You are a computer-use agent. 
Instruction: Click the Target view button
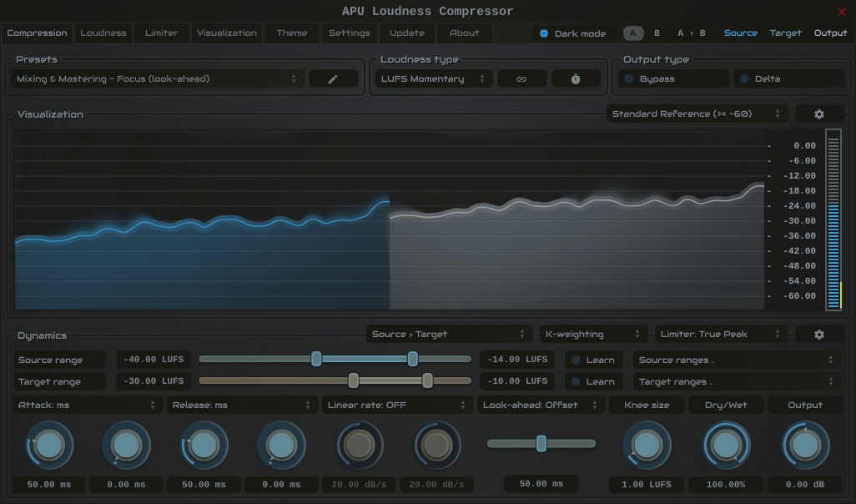click(x=786, y=33)
